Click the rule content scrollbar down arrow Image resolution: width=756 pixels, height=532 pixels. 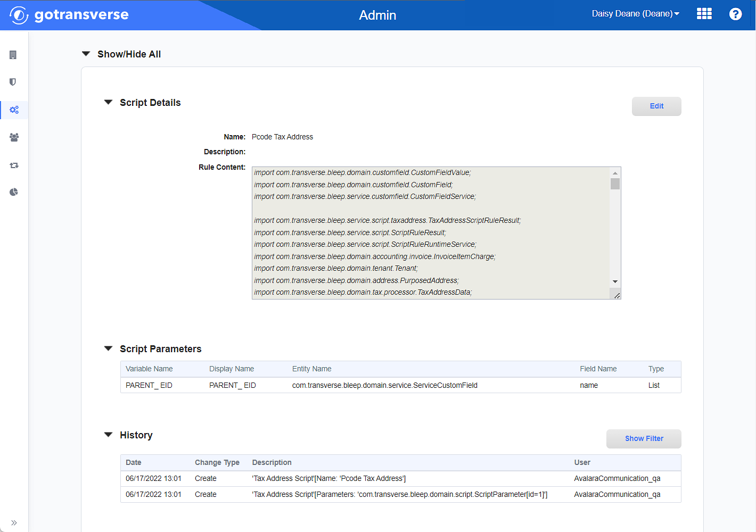pyautogui.click(x=615, y=281)
